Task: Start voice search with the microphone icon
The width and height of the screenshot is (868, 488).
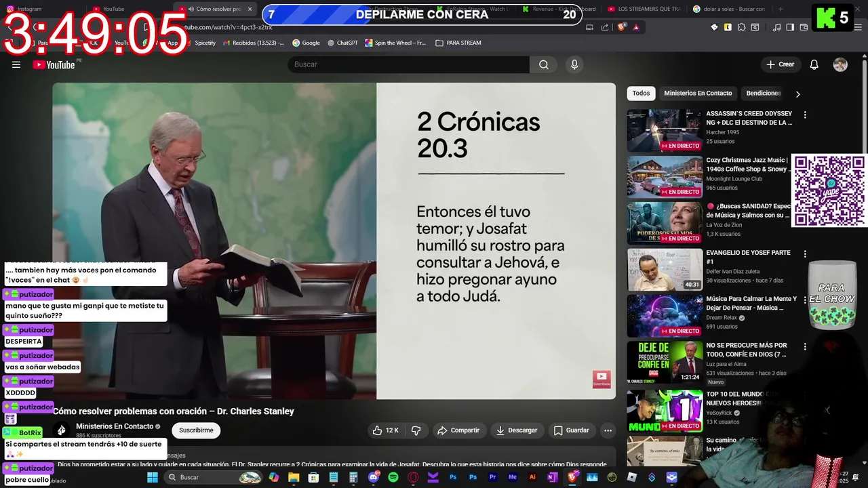Action: tap(574, 64)
